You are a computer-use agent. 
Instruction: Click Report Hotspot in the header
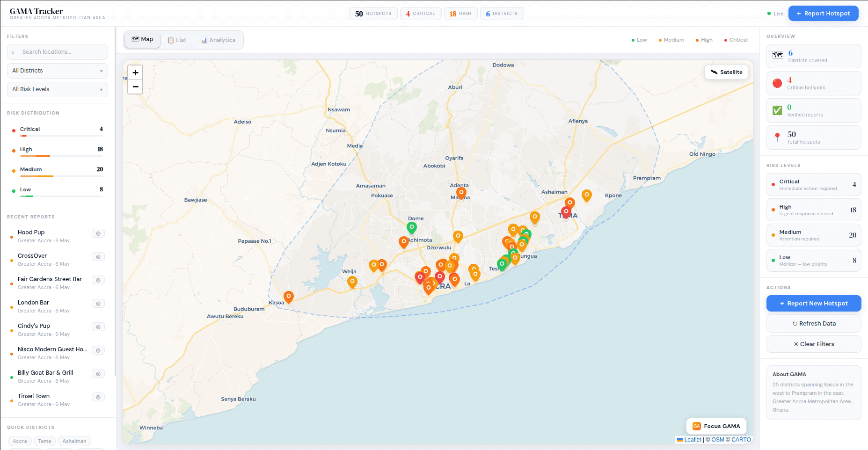pos(824,14)
